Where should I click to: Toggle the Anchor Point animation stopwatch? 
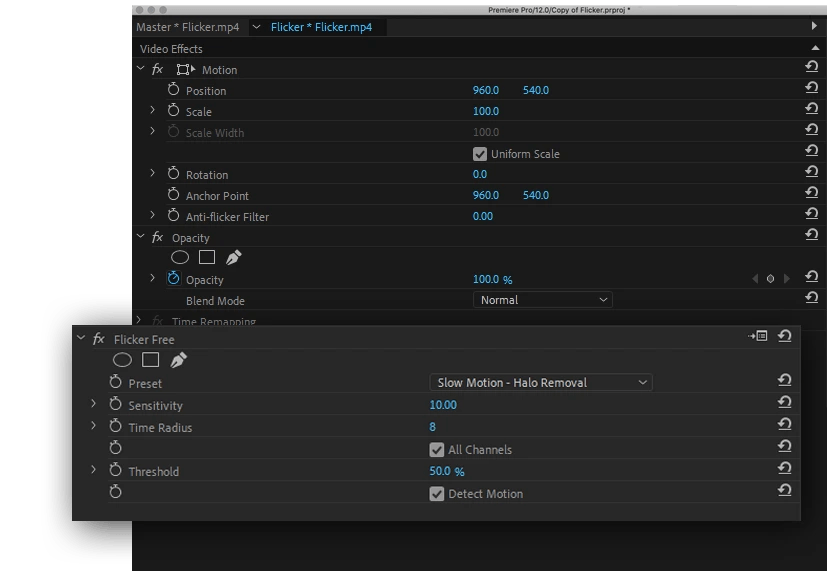coord(174,195)
